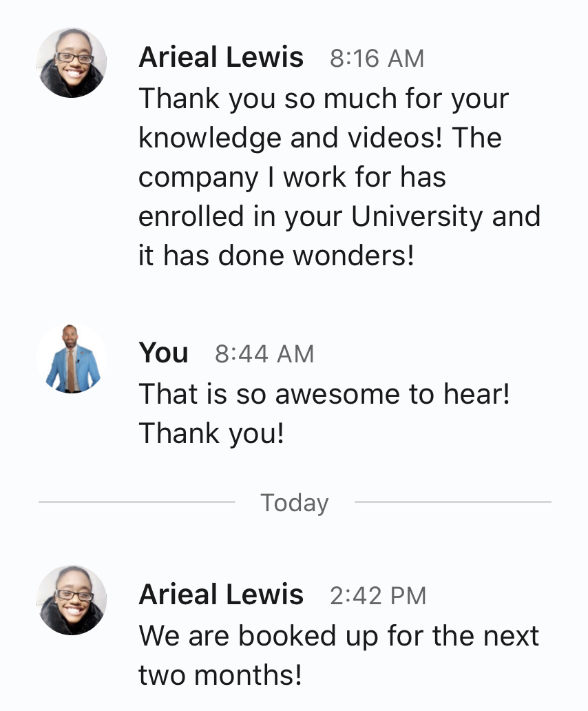Click "it has done wonders!" line
Viewport: 588px width, 711px height.
point(277,256)
